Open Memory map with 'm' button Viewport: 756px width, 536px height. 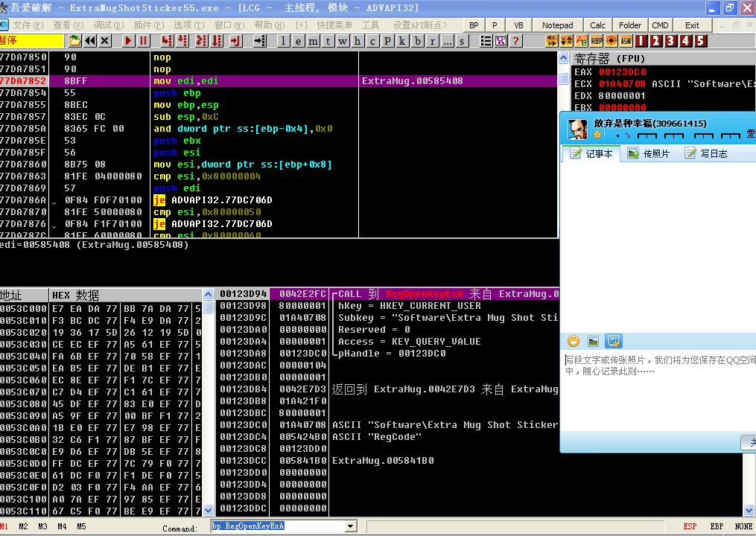tap(314, 41)
